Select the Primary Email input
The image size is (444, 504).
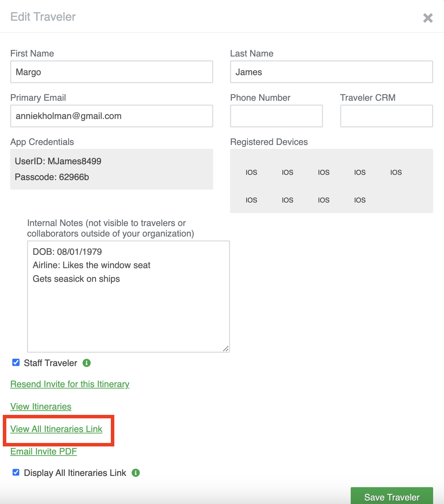click(x=112, y=116)
